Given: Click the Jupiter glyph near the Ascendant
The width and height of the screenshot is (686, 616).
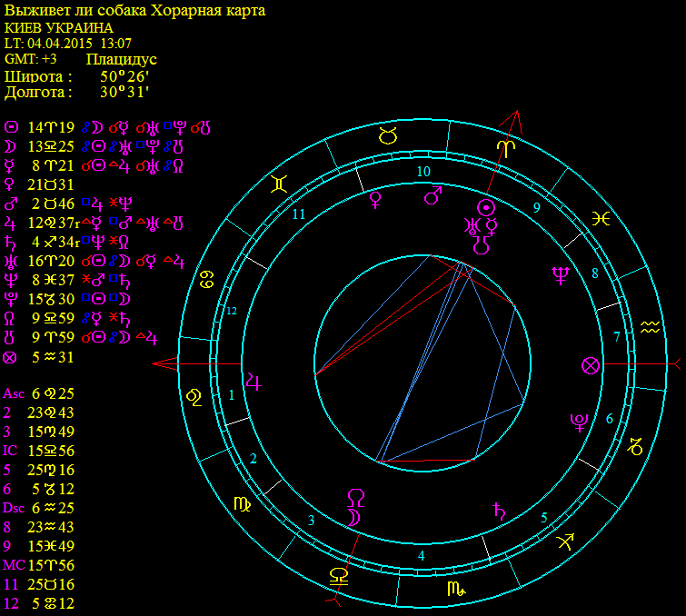Looking at the screenshot, I should click(254, 381).
